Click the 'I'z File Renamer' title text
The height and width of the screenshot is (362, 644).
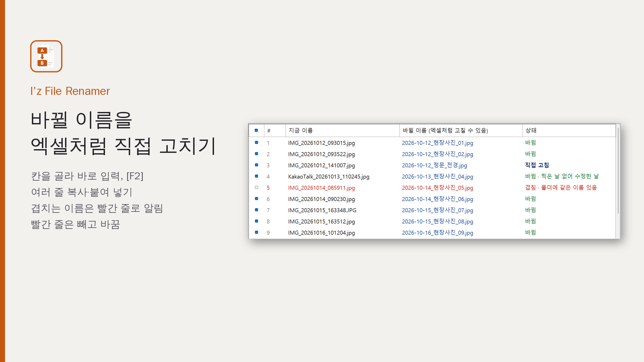(x=70, y=91)
